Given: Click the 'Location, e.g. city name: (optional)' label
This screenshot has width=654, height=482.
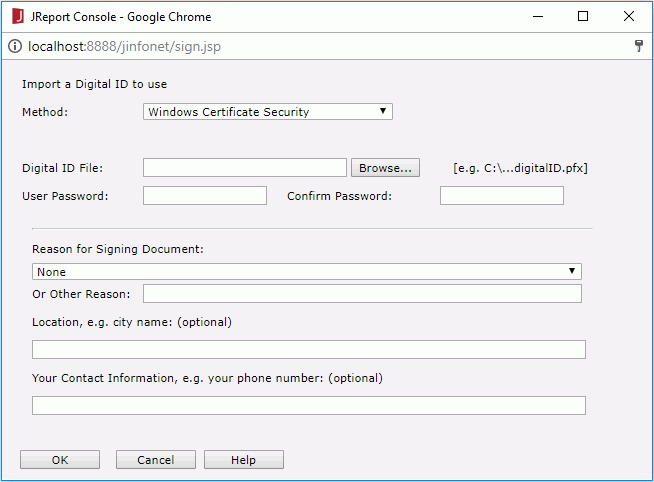Looking at the screenshot, I should click(x=132, y=322).
